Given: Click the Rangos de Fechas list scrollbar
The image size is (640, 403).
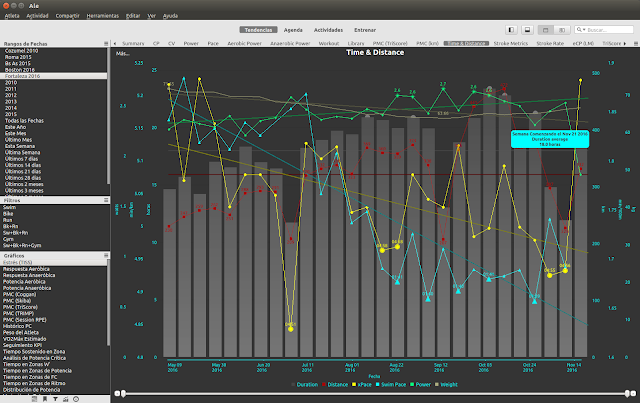Looking at the screenshot, I should 109,116.
